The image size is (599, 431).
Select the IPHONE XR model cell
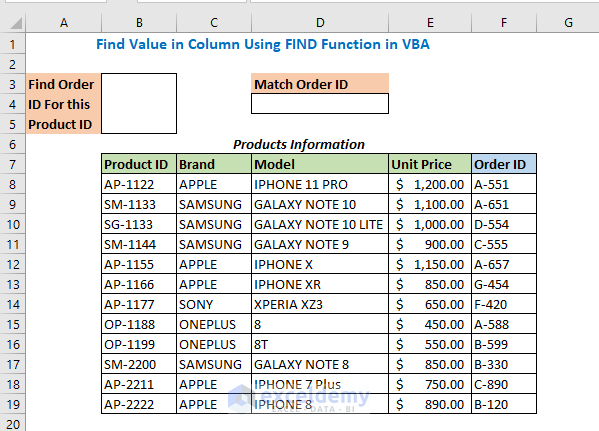point(320,285)
